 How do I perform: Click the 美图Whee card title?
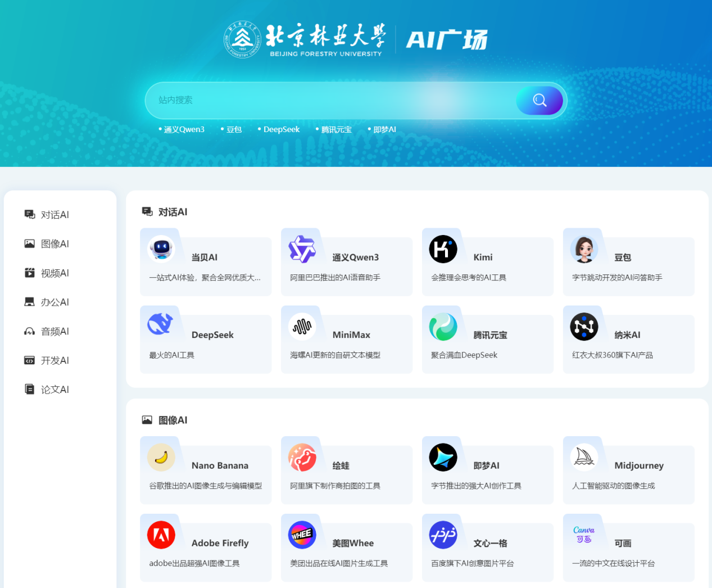353,544
